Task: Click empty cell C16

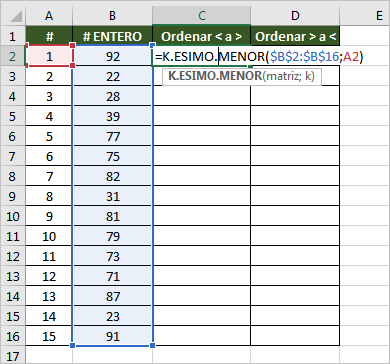Action: click(202, 336)
